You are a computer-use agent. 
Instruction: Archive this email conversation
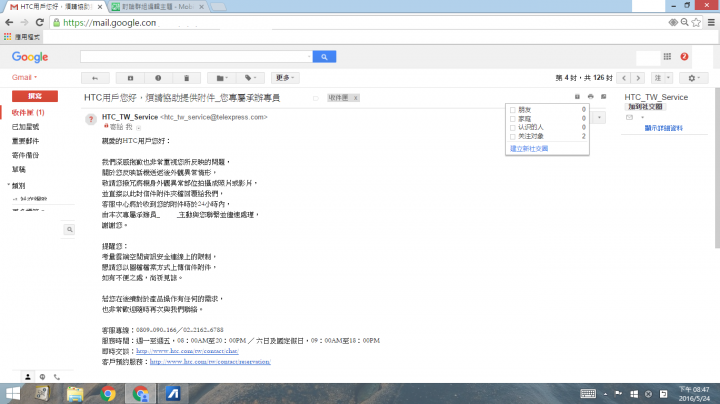tap(130, 78)
